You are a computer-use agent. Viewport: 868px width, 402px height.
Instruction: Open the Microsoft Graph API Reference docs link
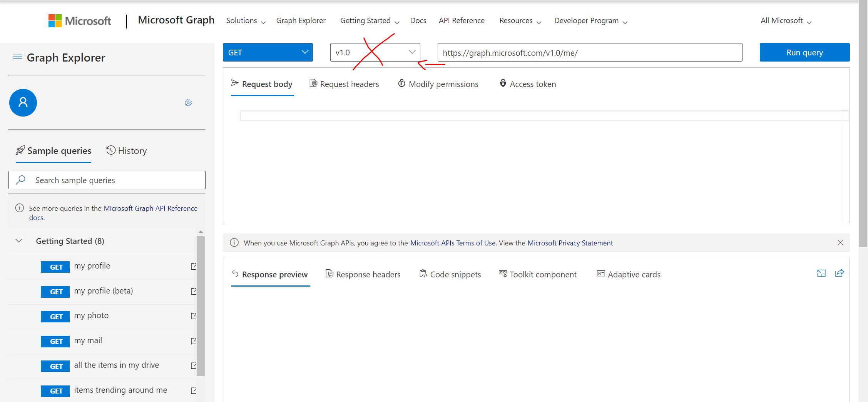(150, 208)
